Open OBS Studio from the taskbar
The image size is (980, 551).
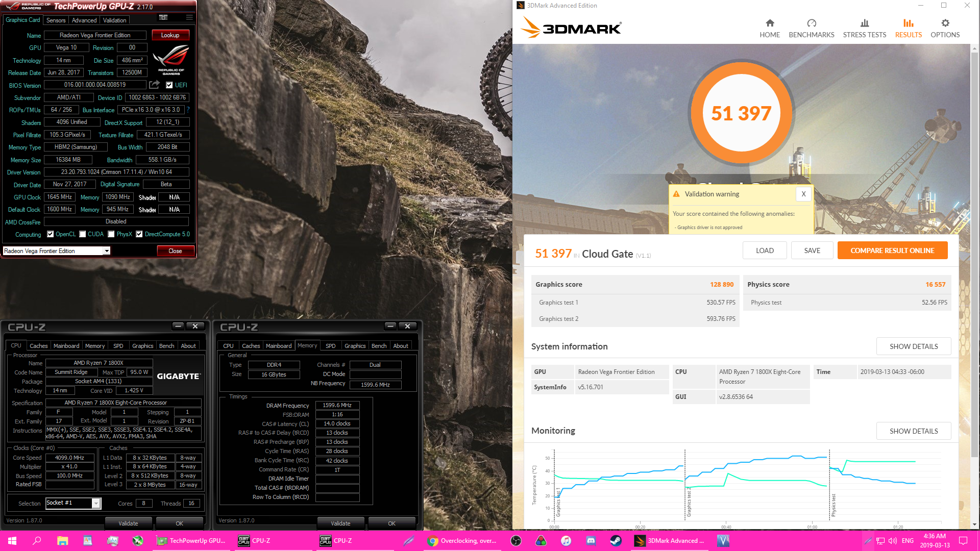516,541
